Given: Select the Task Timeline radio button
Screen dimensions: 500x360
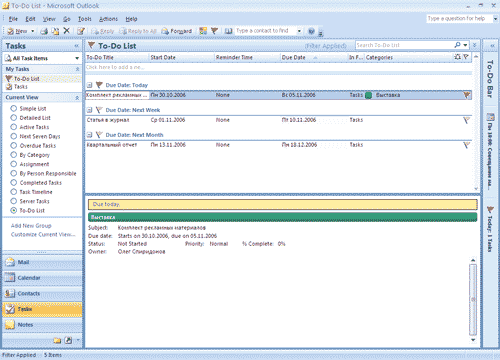Looking at the screenshot, I should (x=14, y=192).
